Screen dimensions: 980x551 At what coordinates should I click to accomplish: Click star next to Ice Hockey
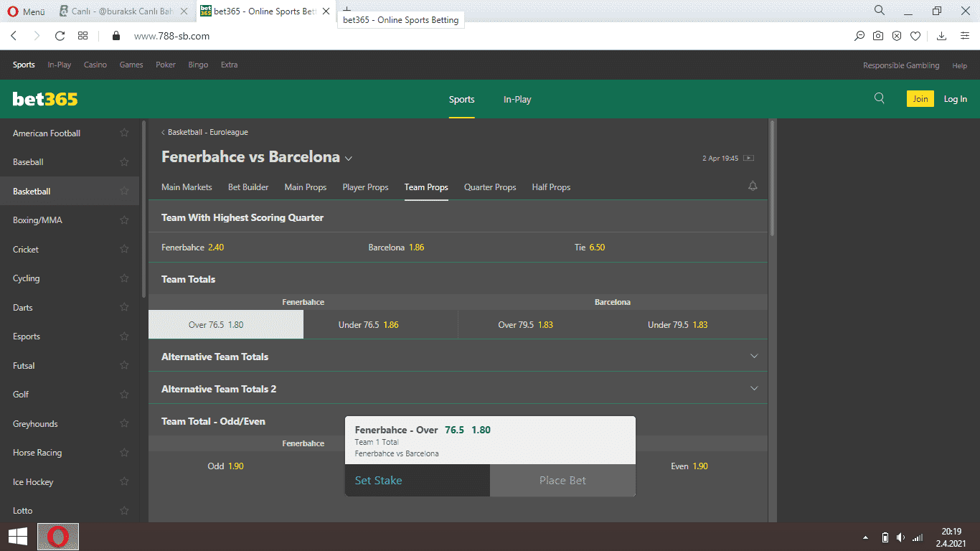click(124, 481)
